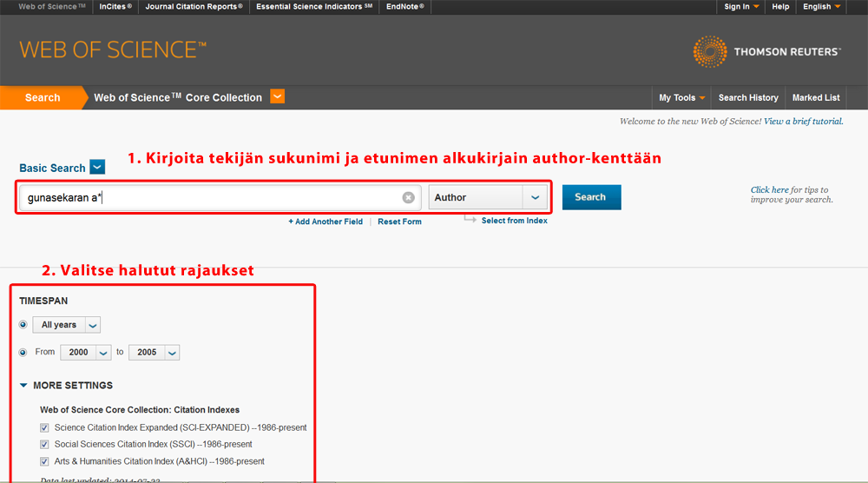Collapse the MORE SETTINGS section
The width and height of the screenshot is (868, 483).
(66, 386)
